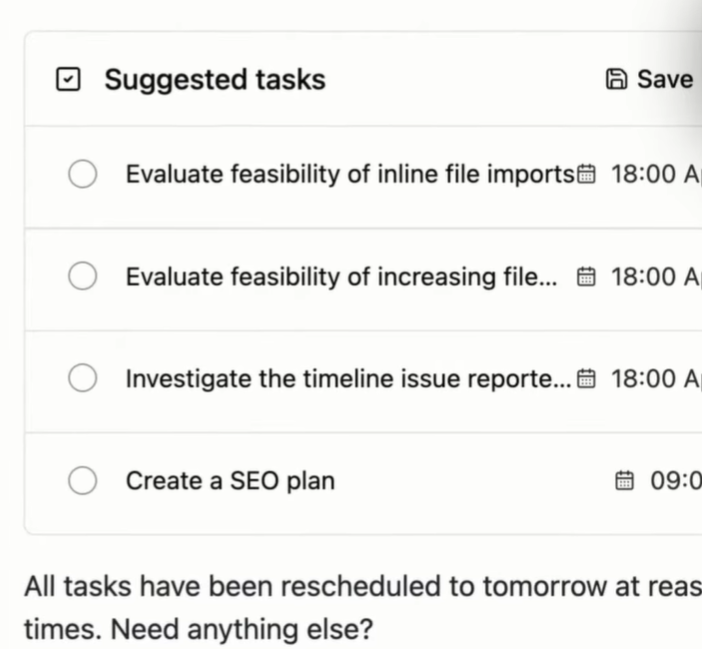This screenshot has width=702, height=649.
Task: Click calendar icon for increasing file task
Action: click(587, 277)
